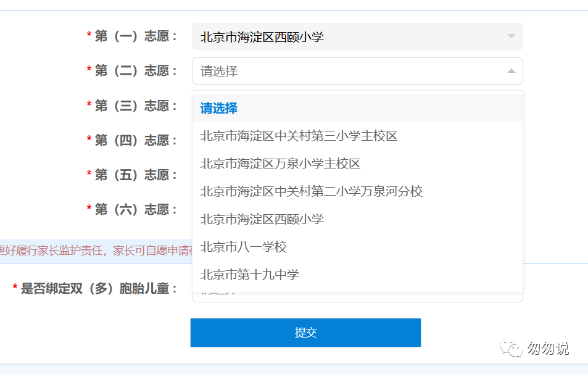Click the 第（六）志愿 label
Screen dimensions: 588x374
tap(135, 209)
